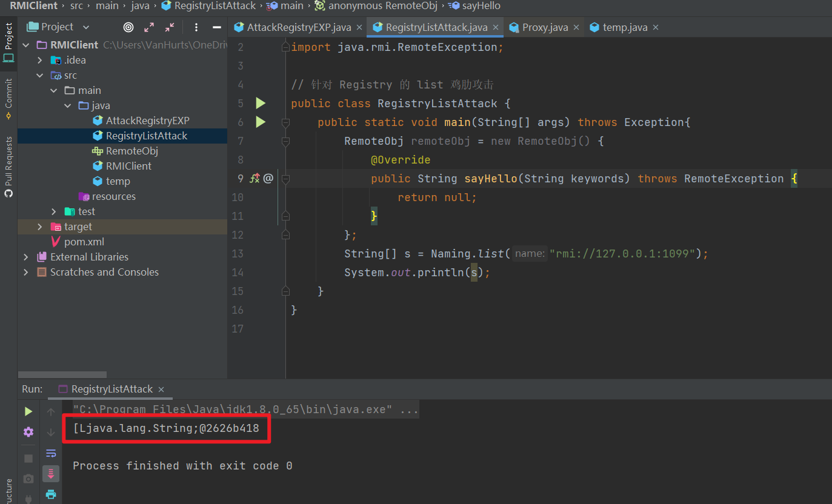Expand External Libraries in the project tree
This screenshot has height=504, width=832.
coord(26,257)
